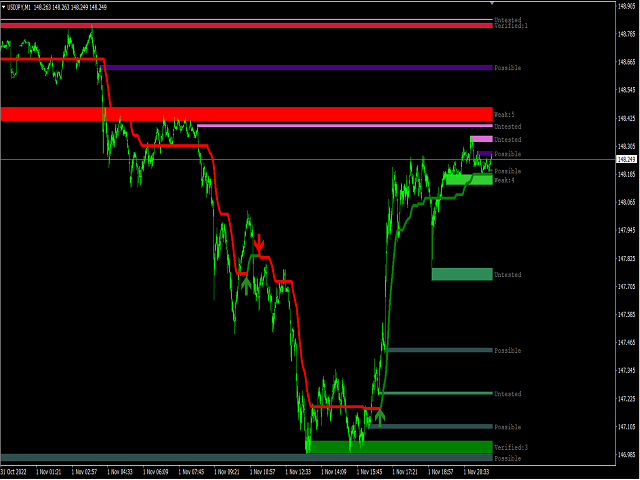This screenshot has height=480, width=640.
Task: Click the 147.225 price level on axis
Action: pyautogui.click(x=627, y=397)
